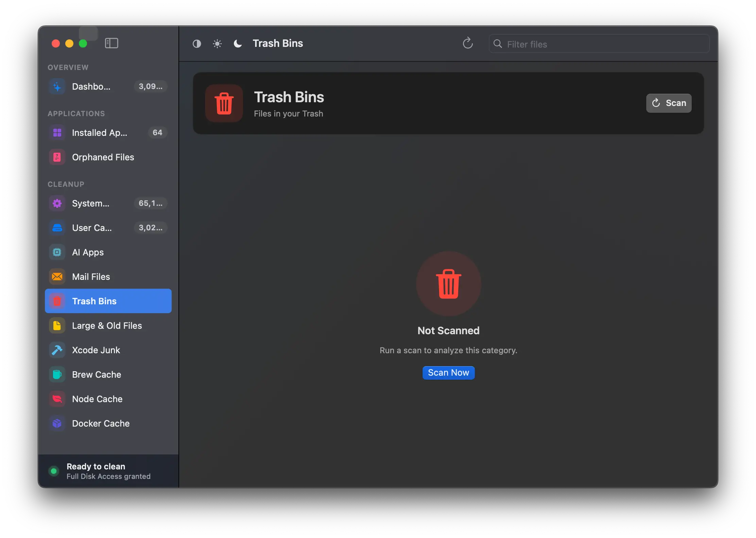Click the refresh icon in the toolbar
The width and height of the screenshot is (756, 538).
click(468, 43)
